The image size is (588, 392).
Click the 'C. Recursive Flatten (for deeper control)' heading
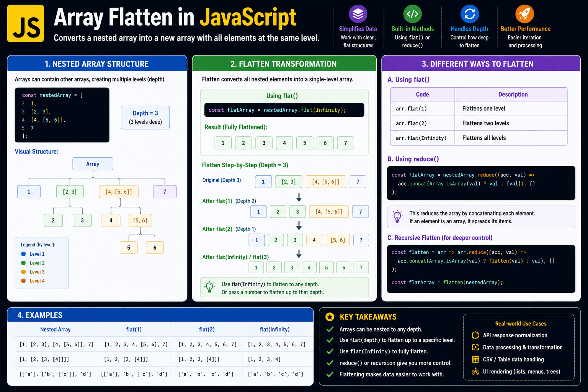click(x=440, y=238)
